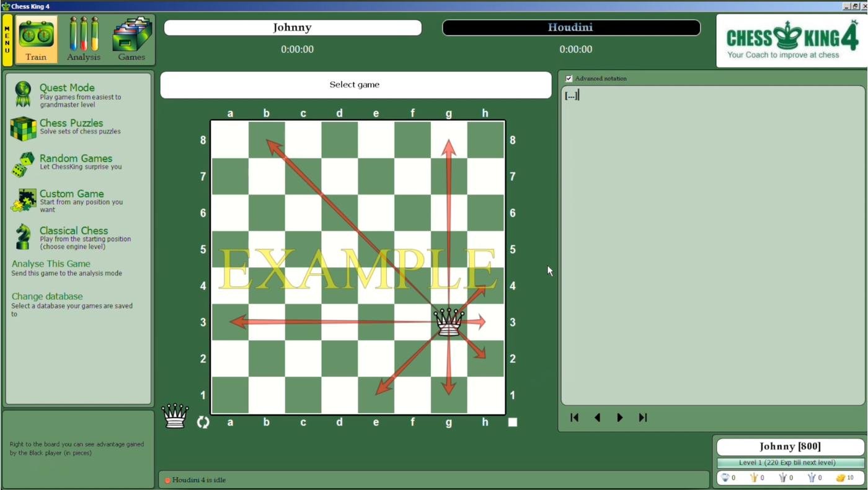This screenshot has width=868, height=490.
Task: Click the Quest Mode medal icon
Action: (x=23, y=94)
